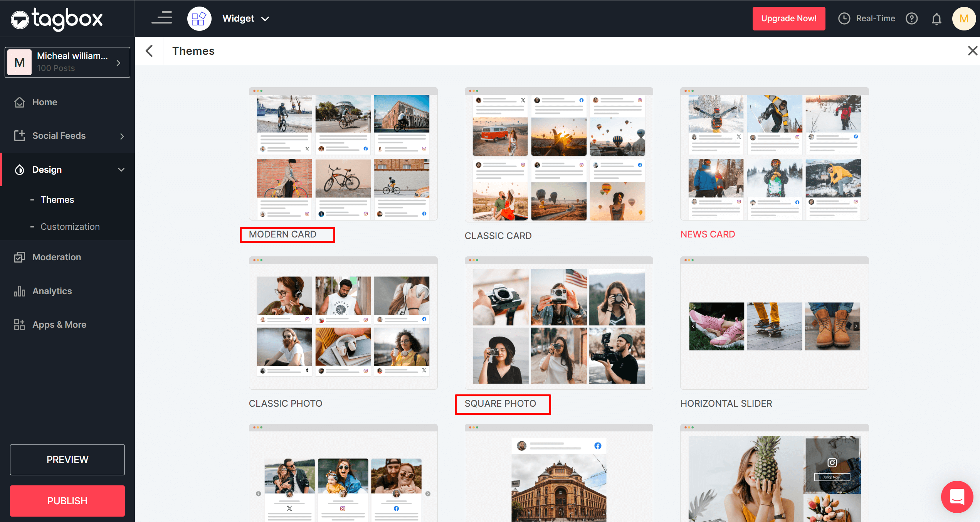Click the filter icon in the top bar
Viewport: 980px width, 522px height.
pyautogui.click(x=162, y=17)
